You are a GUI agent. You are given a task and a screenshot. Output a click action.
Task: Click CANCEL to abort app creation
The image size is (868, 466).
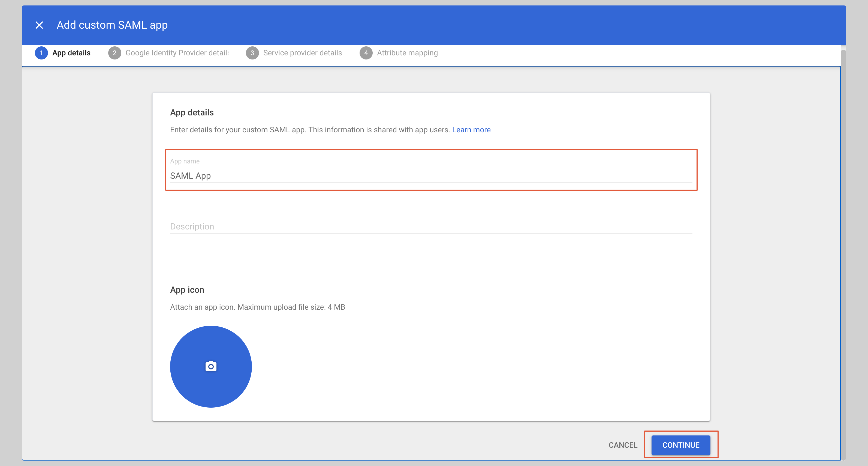[x=623, y=445]
